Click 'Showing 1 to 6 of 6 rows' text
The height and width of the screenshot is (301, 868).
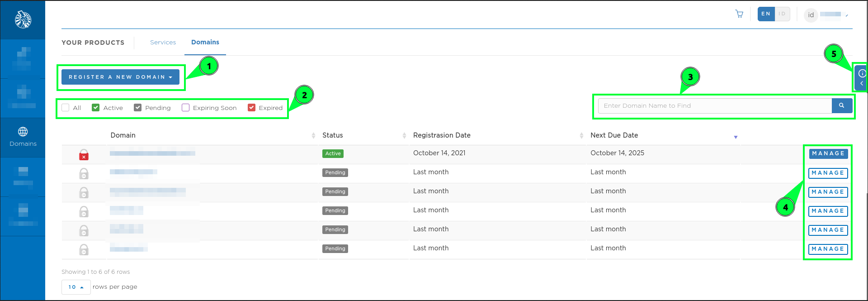tap(96, 272)
